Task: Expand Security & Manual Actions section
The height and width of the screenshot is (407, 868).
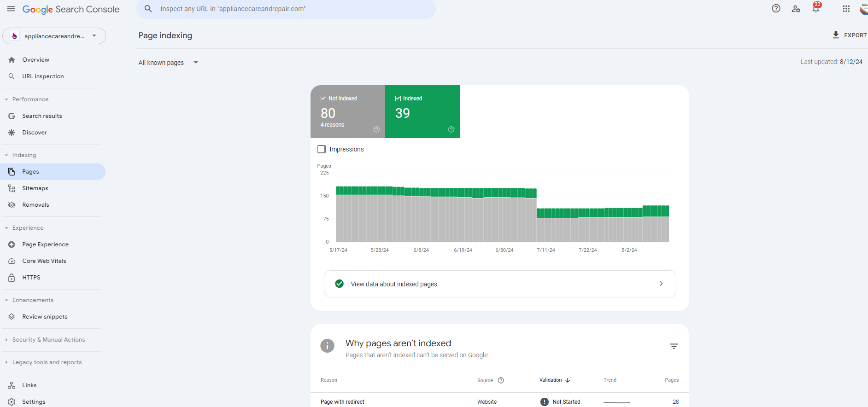Action: (48, 340)
